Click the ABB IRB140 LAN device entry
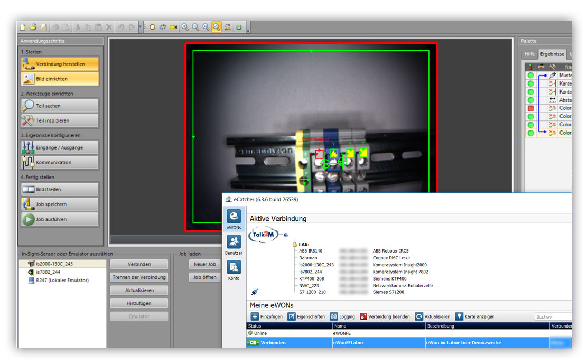This screenshot has height=364, width=588. 311,251
